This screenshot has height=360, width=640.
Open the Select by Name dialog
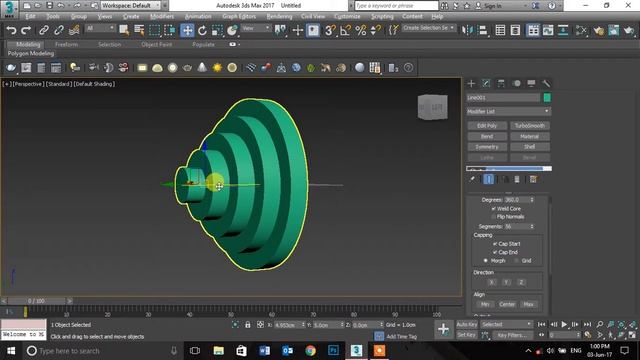coord(139,30)
